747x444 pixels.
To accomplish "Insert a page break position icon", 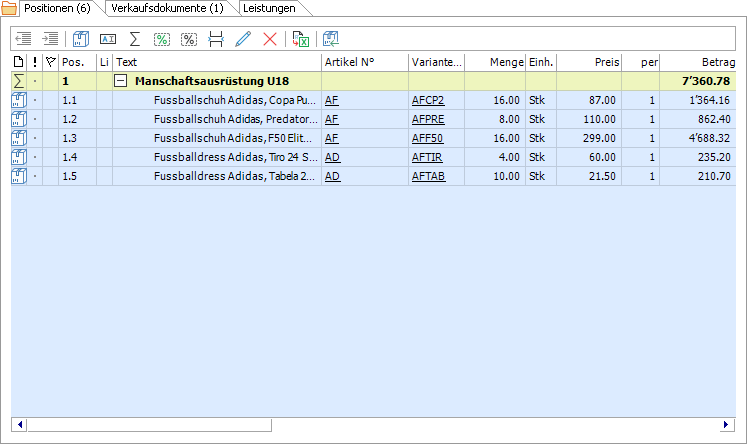I will point(216,39).
